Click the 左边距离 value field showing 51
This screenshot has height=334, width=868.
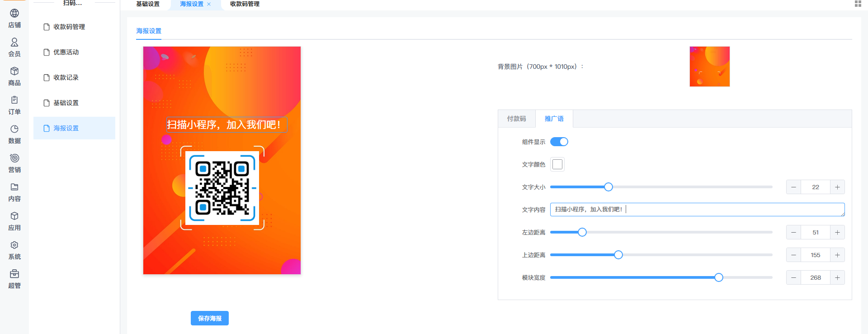tap(816, 232)
